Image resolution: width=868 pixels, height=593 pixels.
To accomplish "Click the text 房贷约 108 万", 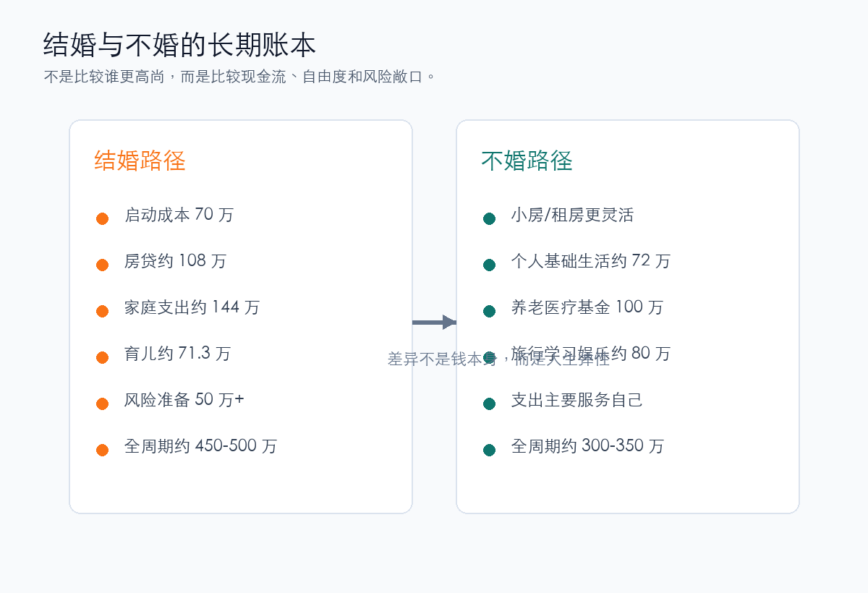I will (x=175, y=261).
